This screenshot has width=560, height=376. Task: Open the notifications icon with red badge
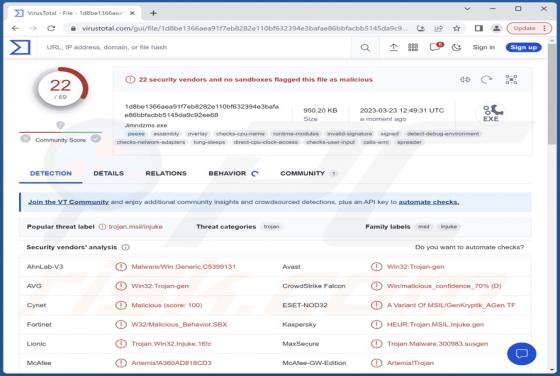pos(436,47)
